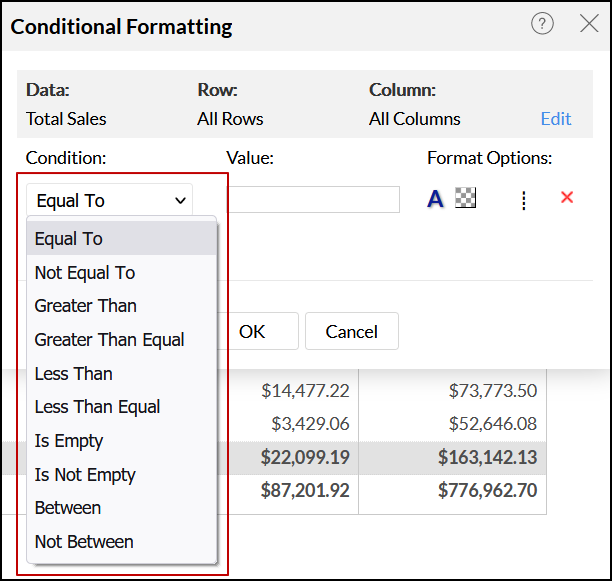Delete the condition with red X
Image resolution: width=612 pixels, height=581 pixels.
pos(567,198)
